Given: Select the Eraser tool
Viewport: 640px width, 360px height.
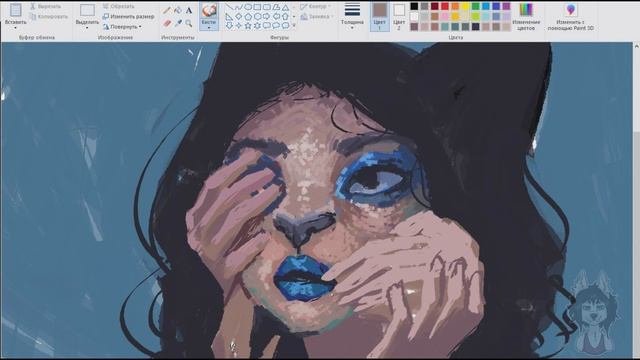Looking at the screenshot, I should coord(167,24).
